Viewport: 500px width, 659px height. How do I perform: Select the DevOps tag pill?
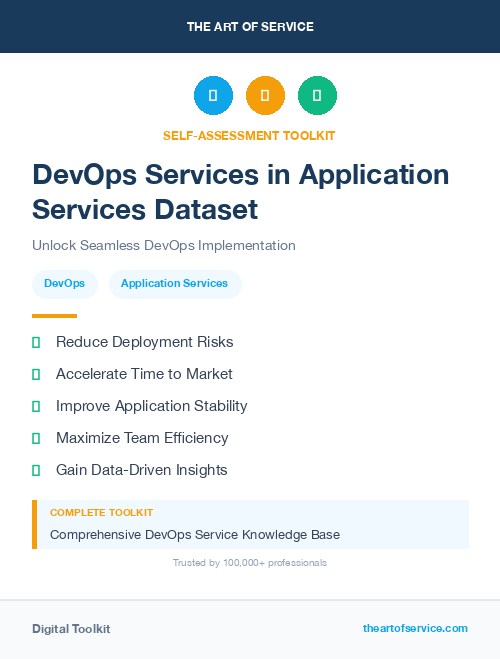(65, 284)
